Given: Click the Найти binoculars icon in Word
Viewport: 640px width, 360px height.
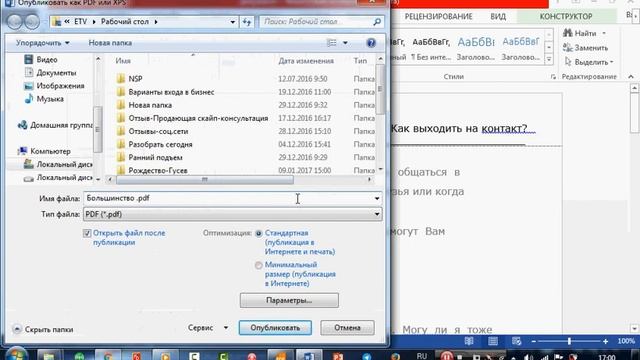Looking at the screenshot, I should 568,33.
